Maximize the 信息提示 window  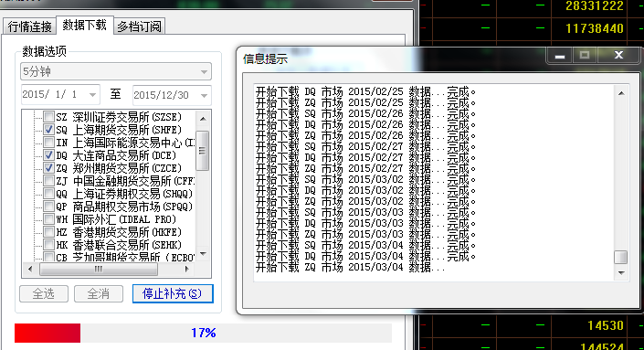point(585,56)
